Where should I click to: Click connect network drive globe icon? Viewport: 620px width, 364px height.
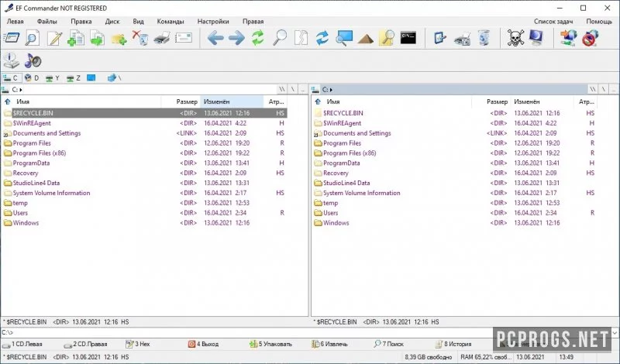coord(568,39)
